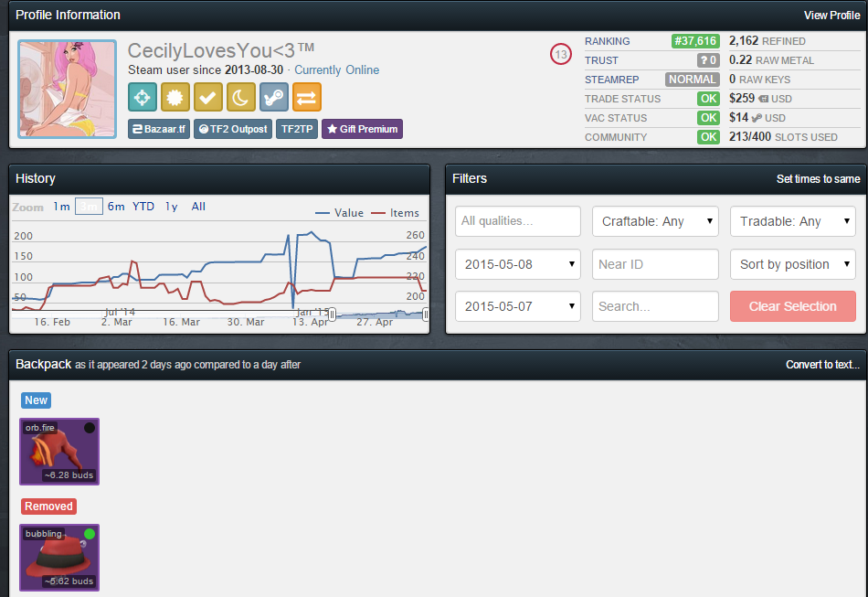This screenshot has height=597, width=868.
Task: Click the 213/400 SLOTS USED value
Action: point(783,137)
